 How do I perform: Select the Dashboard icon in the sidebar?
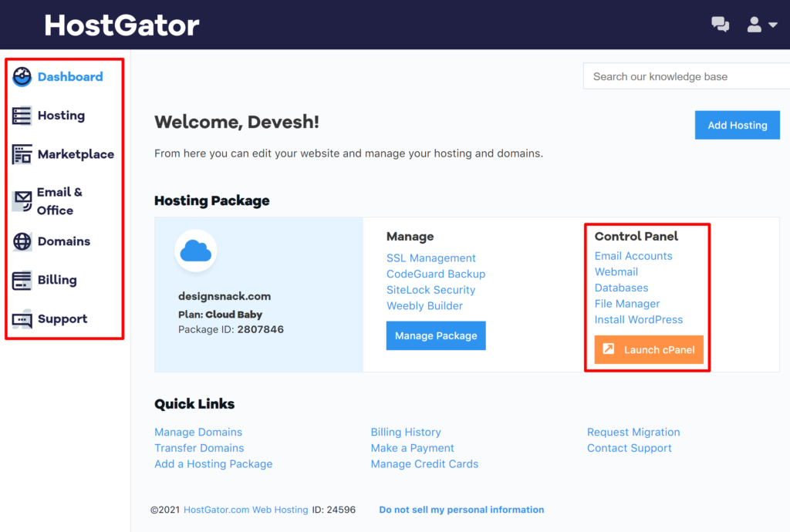(22, 76)
